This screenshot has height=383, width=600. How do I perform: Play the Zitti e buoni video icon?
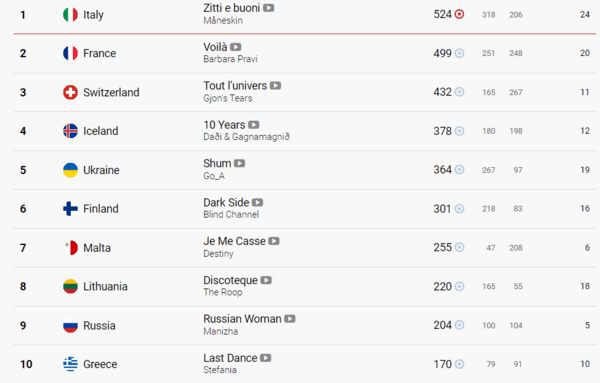click(x=269, y=8)
